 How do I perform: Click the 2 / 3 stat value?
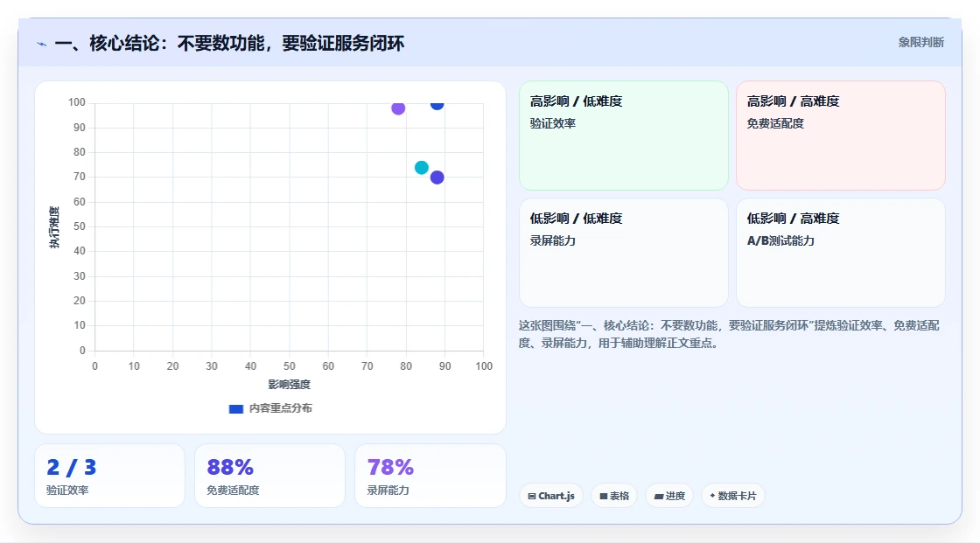point(71,468)
